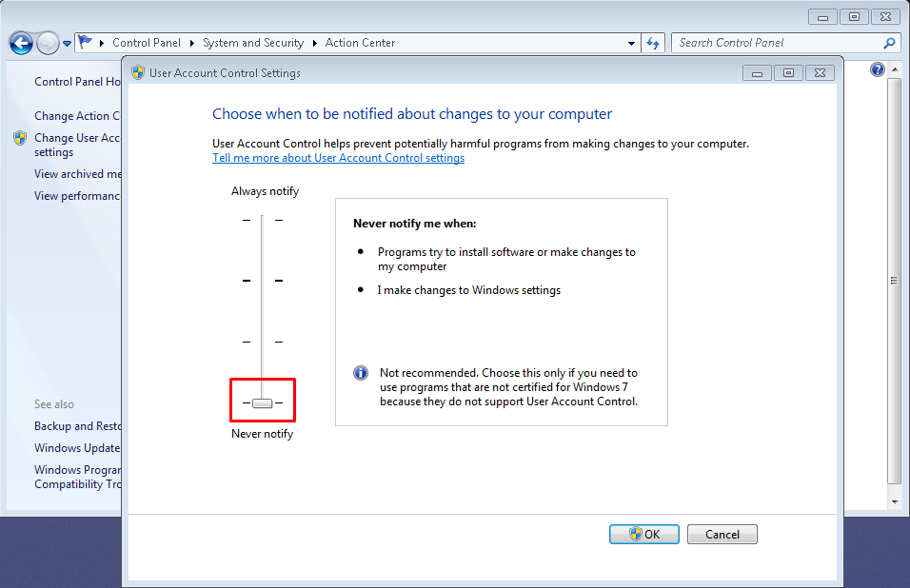910x588 pixels.
Task: Click the 'Never notify' label
Action: click(x=263, y=434)
